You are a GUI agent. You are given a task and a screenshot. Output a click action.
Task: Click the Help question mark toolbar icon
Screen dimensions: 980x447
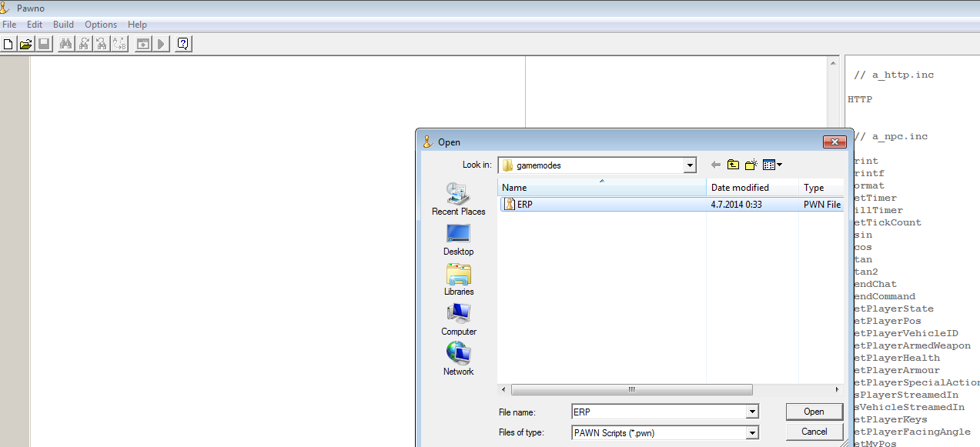(183, 44)
